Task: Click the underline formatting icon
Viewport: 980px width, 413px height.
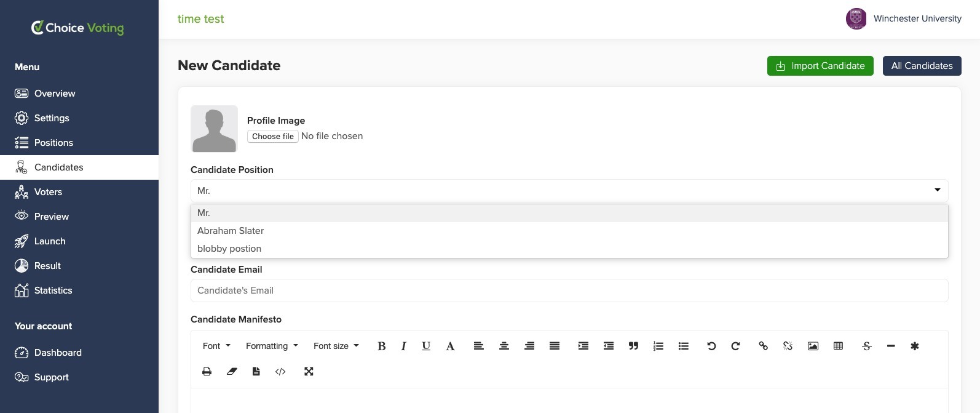Action: click(x=425, y=346)
